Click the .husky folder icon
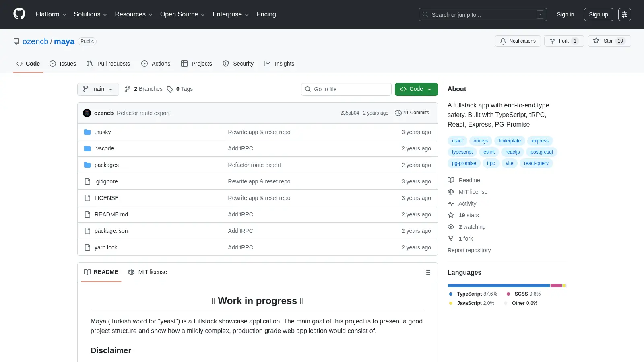Viewport: 644px width, 362px height. pos(87,132)
